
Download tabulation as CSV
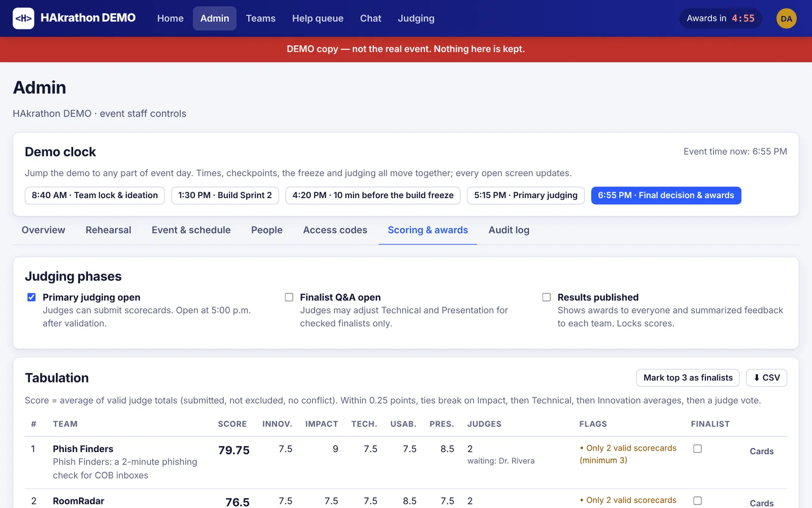coord(766,377)
